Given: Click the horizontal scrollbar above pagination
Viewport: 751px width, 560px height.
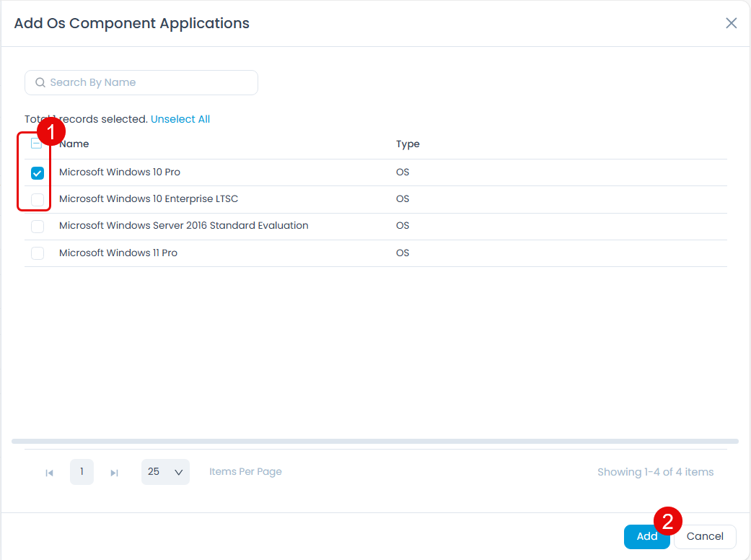Looking at the screenshot, I should (375, 440).
